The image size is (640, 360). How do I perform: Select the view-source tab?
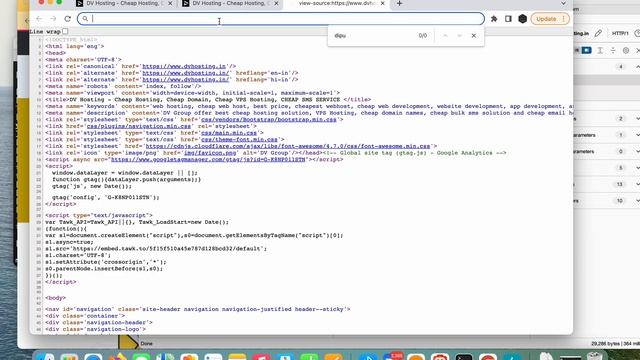click(337, 4)
